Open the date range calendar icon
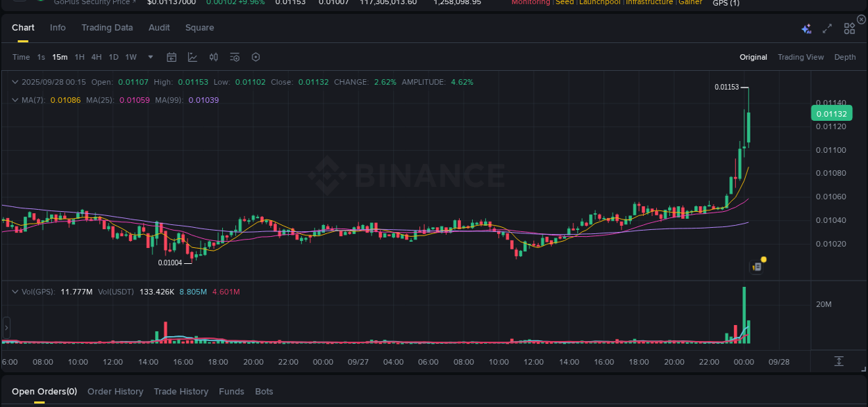 coord(172,57)
